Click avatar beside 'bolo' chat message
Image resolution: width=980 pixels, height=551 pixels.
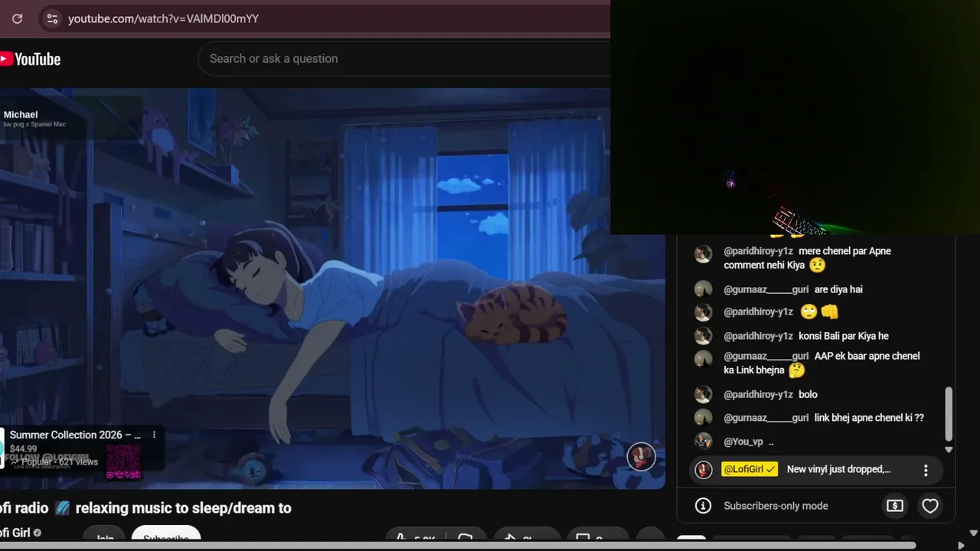[x=703, y=394]
